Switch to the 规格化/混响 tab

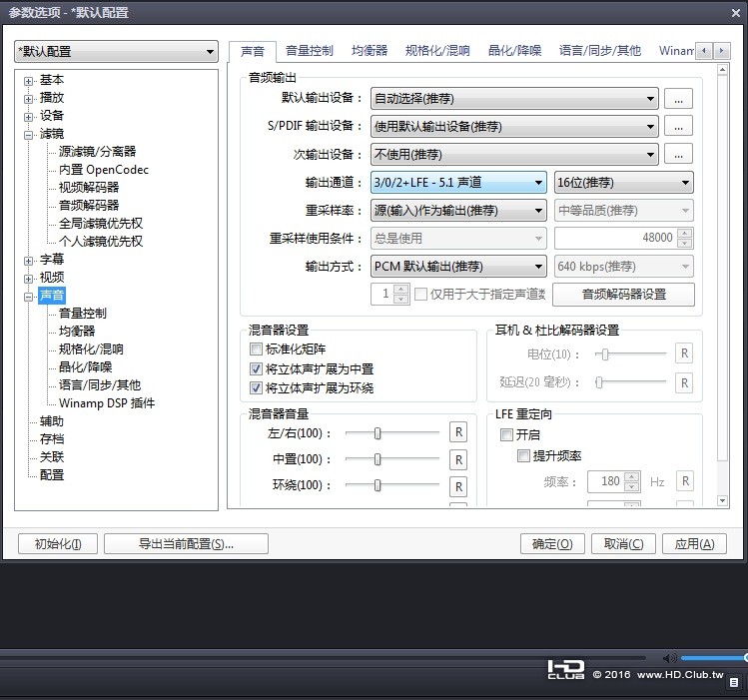point(437,51)
